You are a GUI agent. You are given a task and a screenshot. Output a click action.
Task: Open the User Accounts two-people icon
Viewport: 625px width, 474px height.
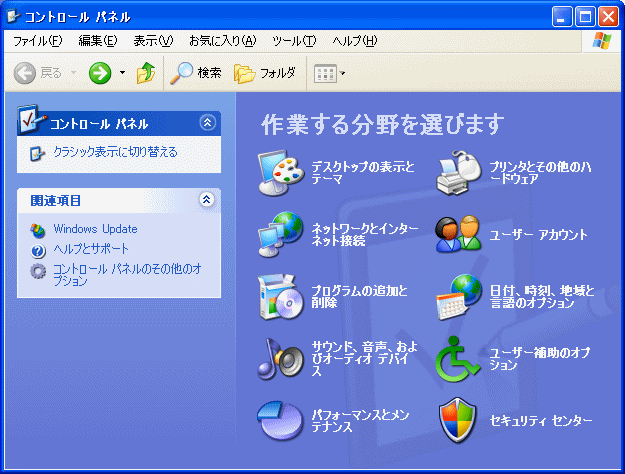(458, 234)
